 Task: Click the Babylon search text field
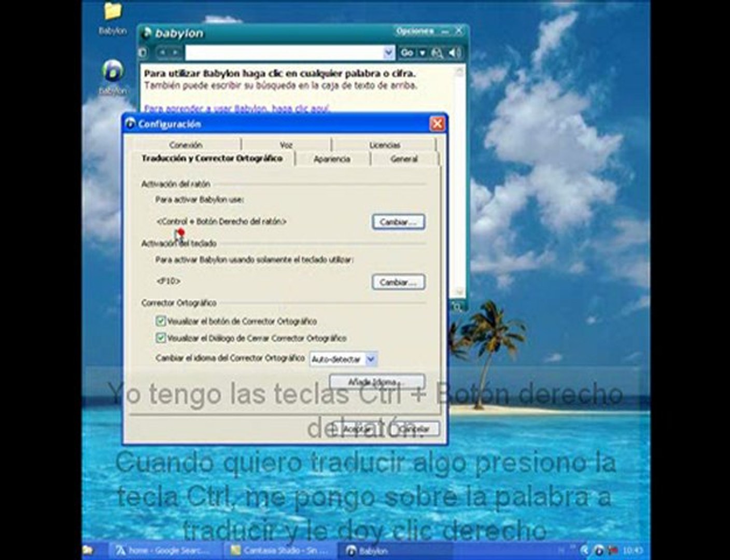(x=284, y=52)
